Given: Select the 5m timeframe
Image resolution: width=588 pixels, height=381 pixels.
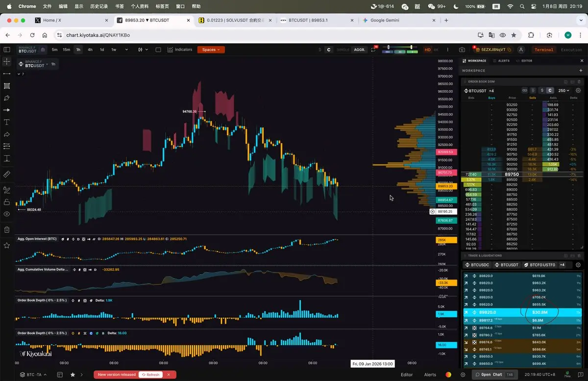Looking at the screenshot, I should 54,50.
